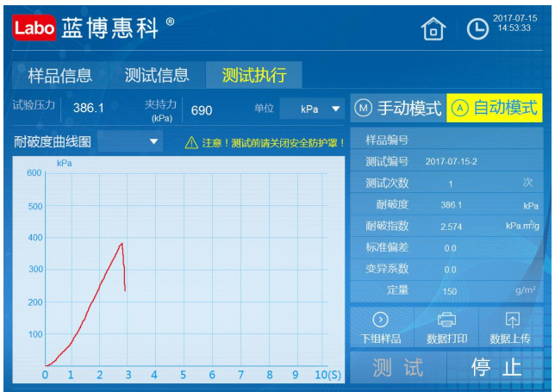Switch to test info tab (测试信息)
The height and width of the screenshot is (392, 555).
tap(157, 75)
